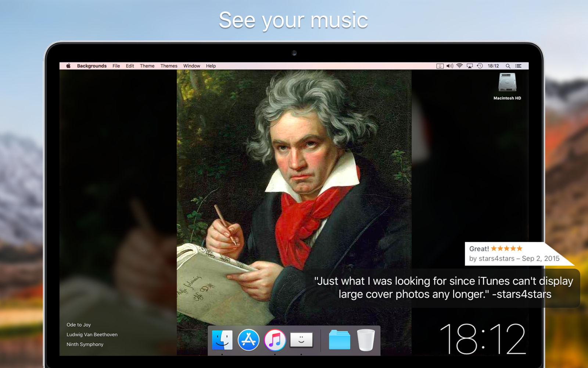Viewport: 588px width, 368px height.
Task: Open the Themes menu
Action: (x=169, y=66)
